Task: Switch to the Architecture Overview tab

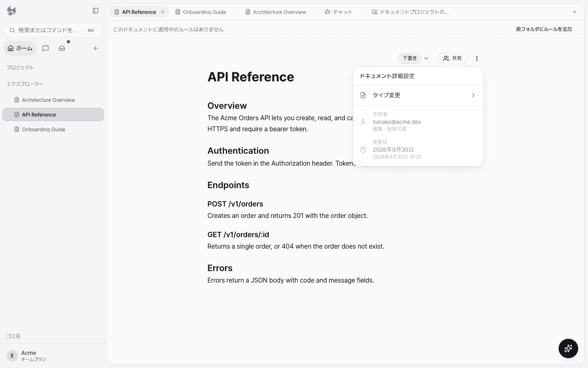Action: tap(276, 12)
